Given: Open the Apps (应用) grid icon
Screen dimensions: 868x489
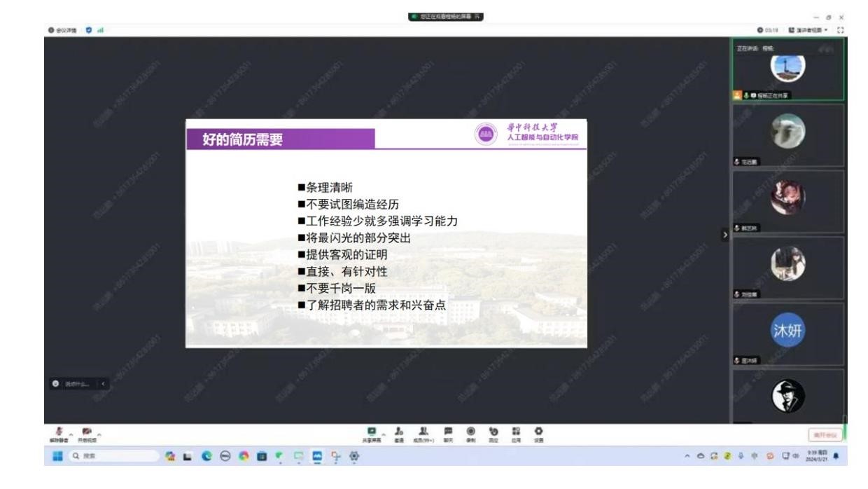Looking at the screenshot, I should pos(518,431).
